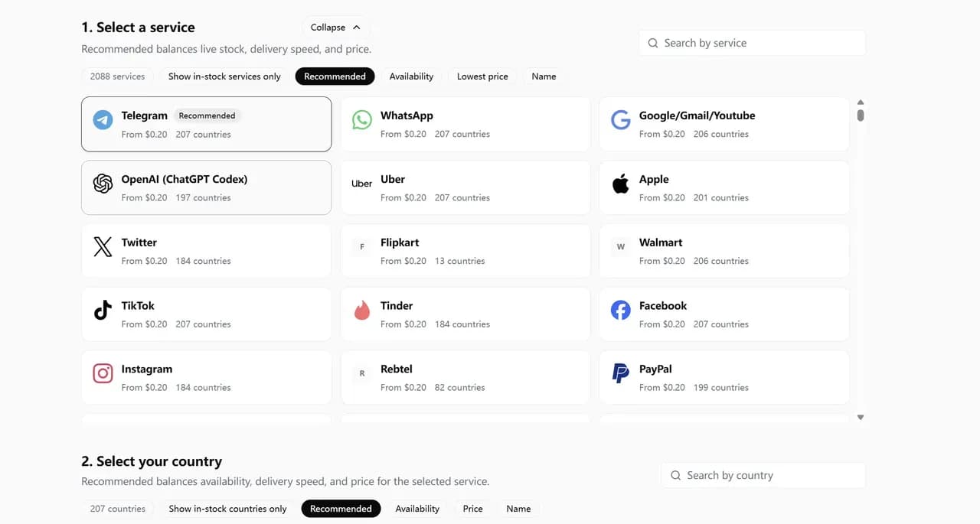This screenshot has height=524, width=980.
Task: Click "82 countries" under Rebtel
Action: pos(459,388)
